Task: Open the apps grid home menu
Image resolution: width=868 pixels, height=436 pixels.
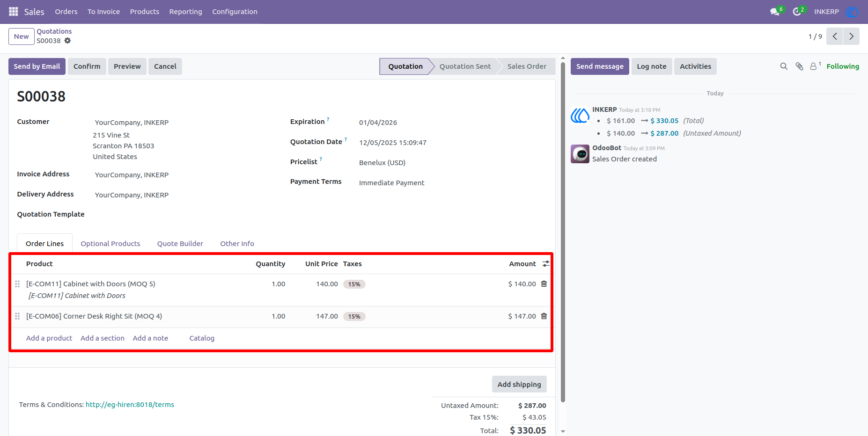Action: [x=14, y=12]
